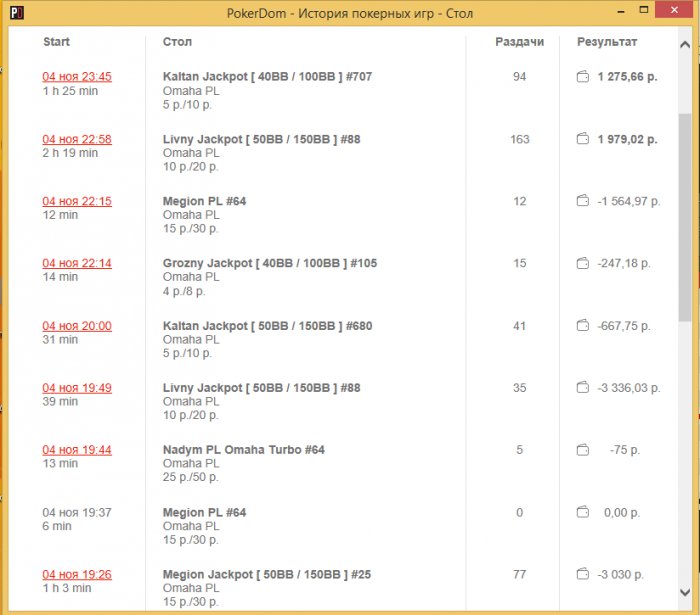The width and height of the screenshot is (700, 615).
Task: Click duration text 2 h 19 min
Action: [x=70, y=153]
